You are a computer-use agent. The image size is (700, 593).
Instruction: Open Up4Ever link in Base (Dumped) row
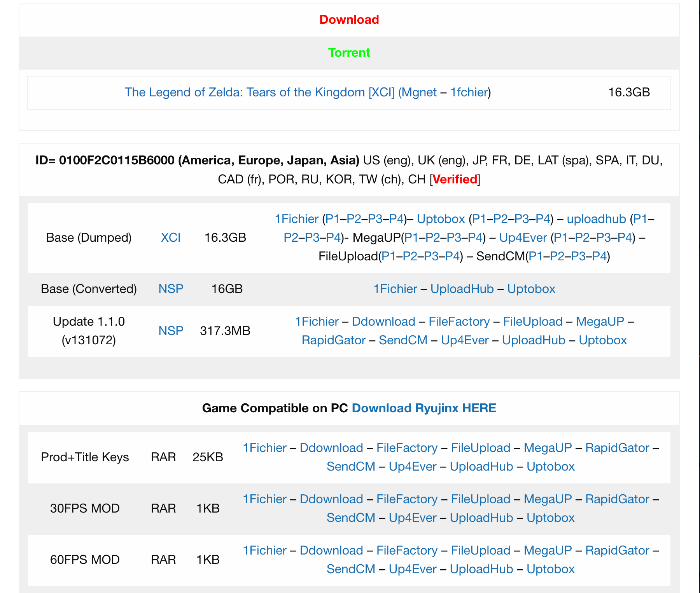[523, 237]
